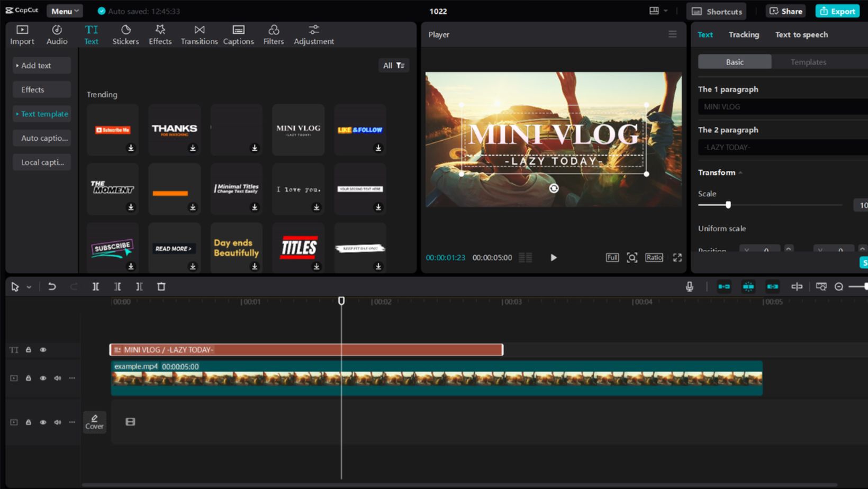Open the All filter dropdown
868x489 pixels.
(x=394, y=65)
